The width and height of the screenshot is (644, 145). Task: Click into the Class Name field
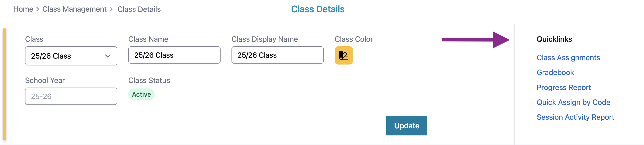(x=174, y=55)
